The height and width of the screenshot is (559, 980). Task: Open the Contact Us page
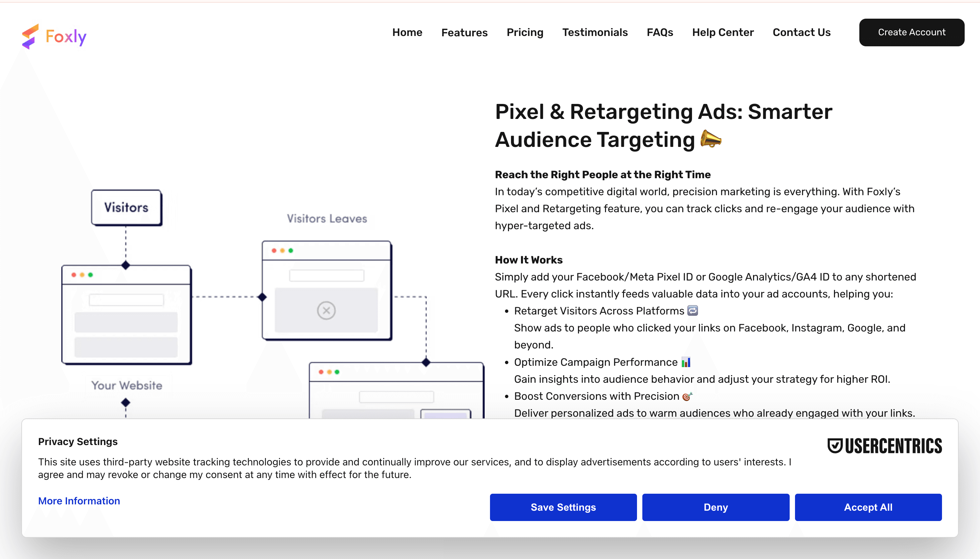[x=801, y=32]
